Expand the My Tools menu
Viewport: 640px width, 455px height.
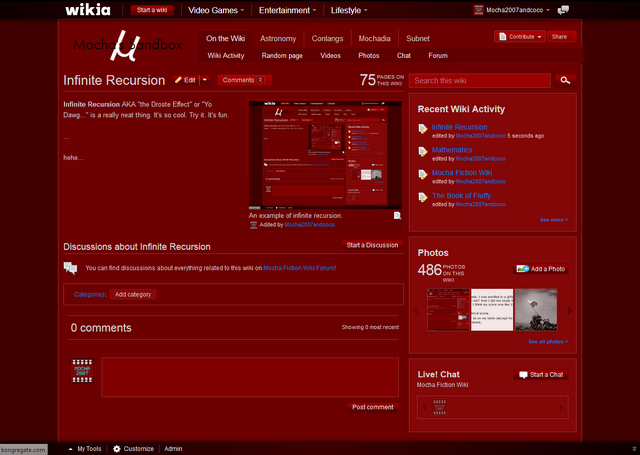tap(85, 449)
